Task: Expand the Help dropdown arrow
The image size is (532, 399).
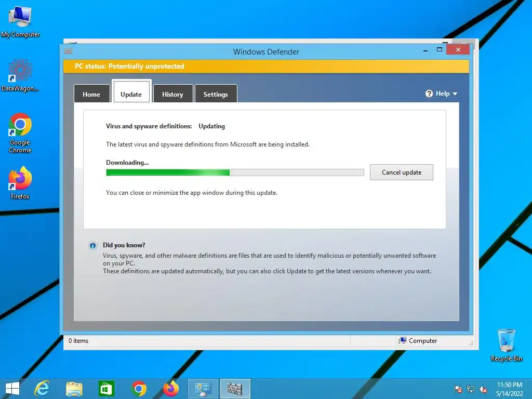Action: pos(455,94)
